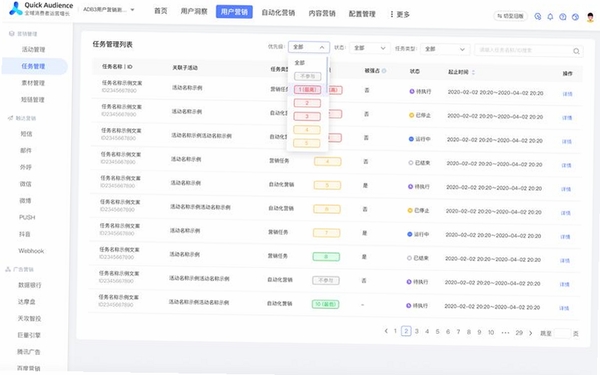This screenshot has height=375, width=600.
Task: Click the 营销管理 section icon
Action: click(x=11, y=34)
